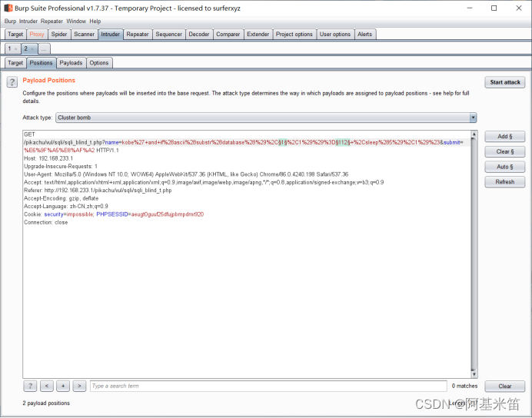The image size is (532, 418).
Task: Open the Window menu
Action: [76, 21]
